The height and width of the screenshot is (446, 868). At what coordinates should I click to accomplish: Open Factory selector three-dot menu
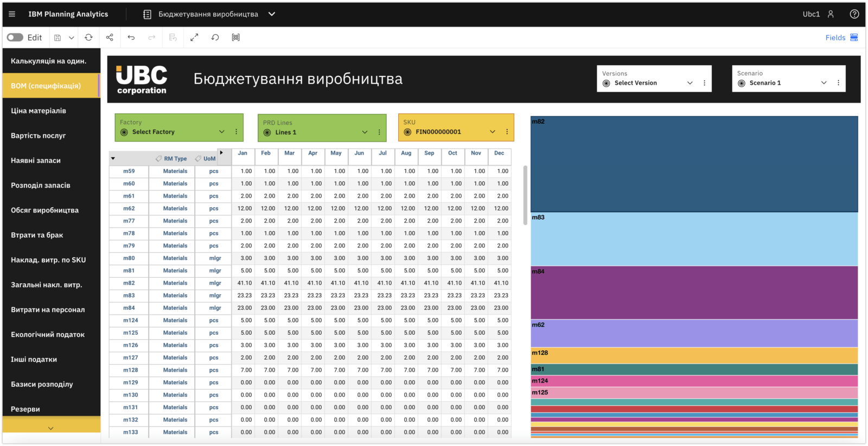(x=236, y=132)
